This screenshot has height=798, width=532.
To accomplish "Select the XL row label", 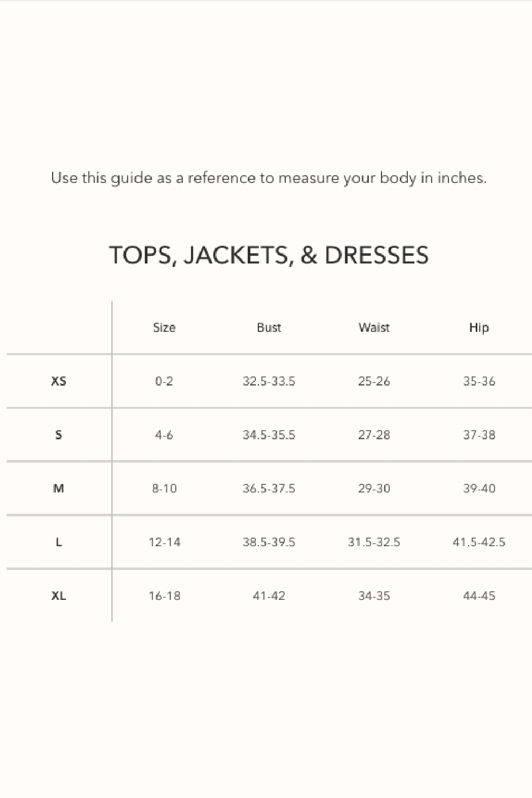I will click(59, 596).
